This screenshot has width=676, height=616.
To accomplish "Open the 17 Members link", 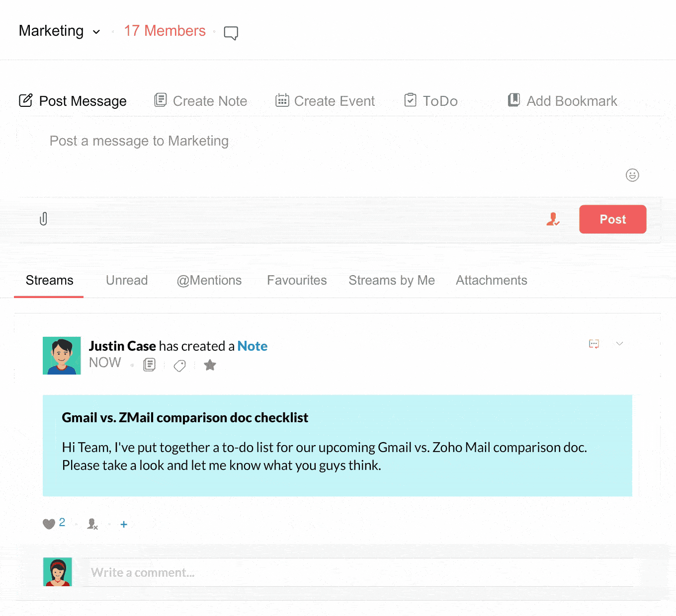I will click(x=165, y=31).
